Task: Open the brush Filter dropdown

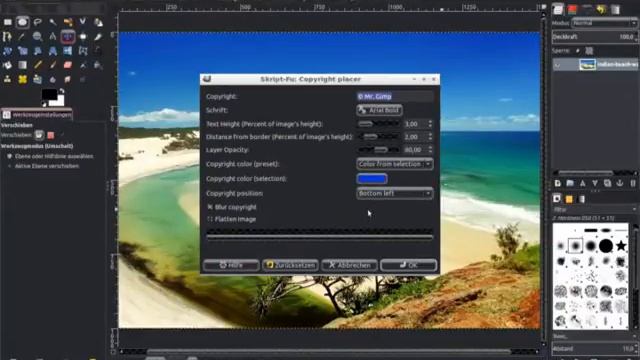Action: point(595,209)
